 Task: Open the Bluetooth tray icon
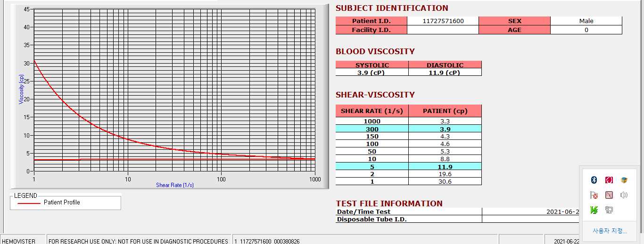594,180
